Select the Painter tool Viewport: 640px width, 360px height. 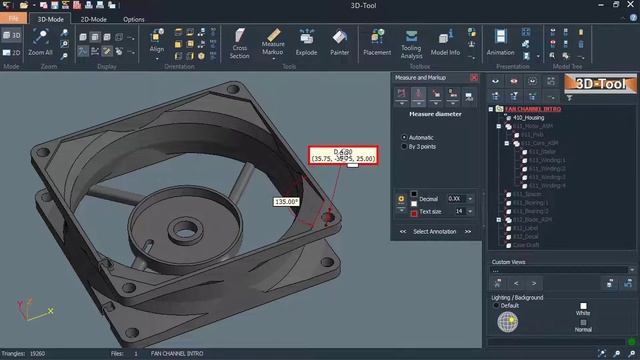[x=339, y=42]
